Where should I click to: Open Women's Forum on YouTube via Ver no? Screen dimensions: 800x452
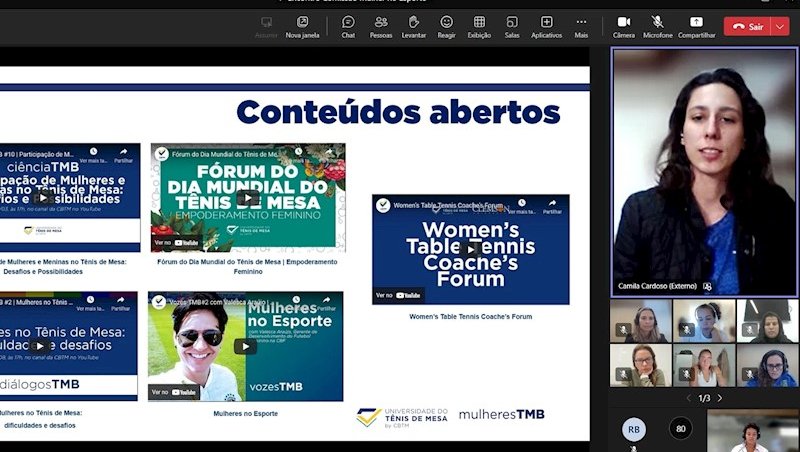(398, 295)
